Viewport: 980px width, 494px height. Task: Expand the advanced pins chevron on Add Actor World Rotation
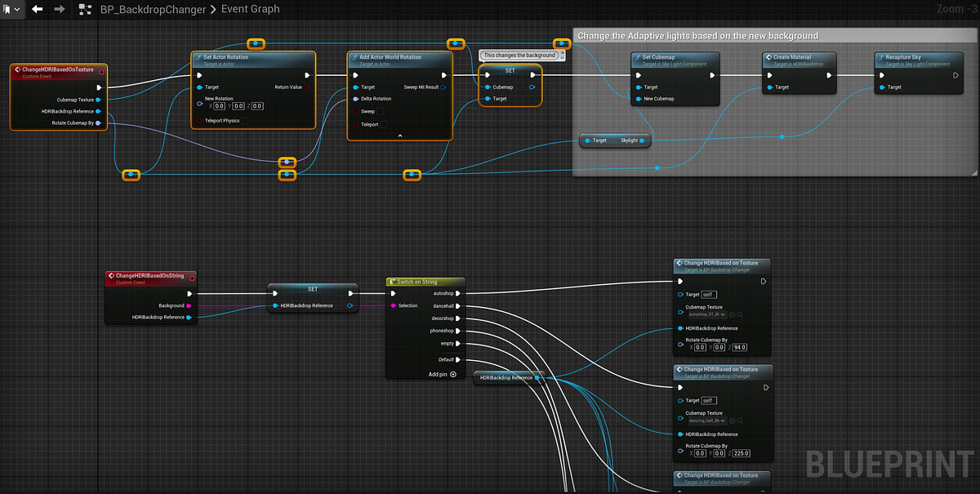(x=400, y=135)
